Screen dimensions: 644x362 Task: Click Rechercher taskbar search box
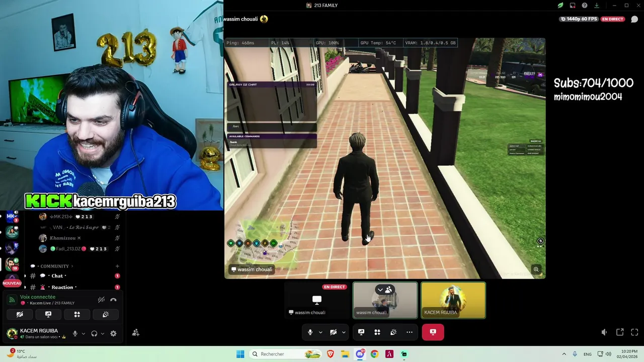tap(286, 354)
